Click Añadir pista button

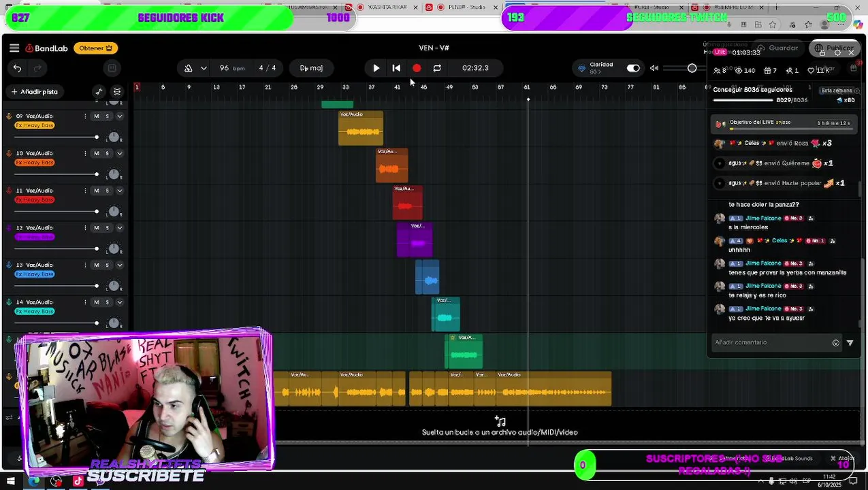34,91
